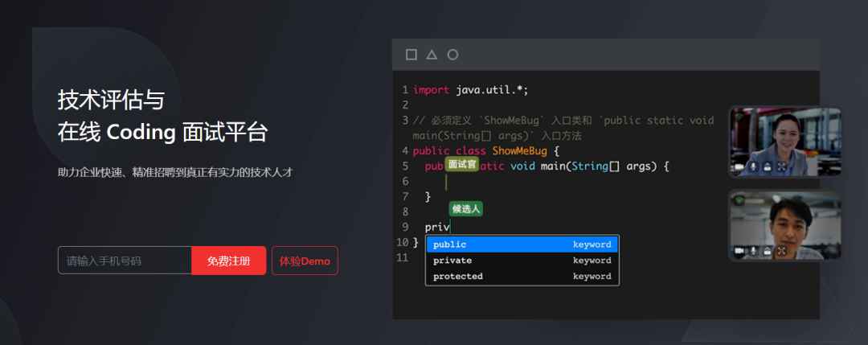Click line number 11 in the editor gutter
868x345 pixels.
click(402, 257)
